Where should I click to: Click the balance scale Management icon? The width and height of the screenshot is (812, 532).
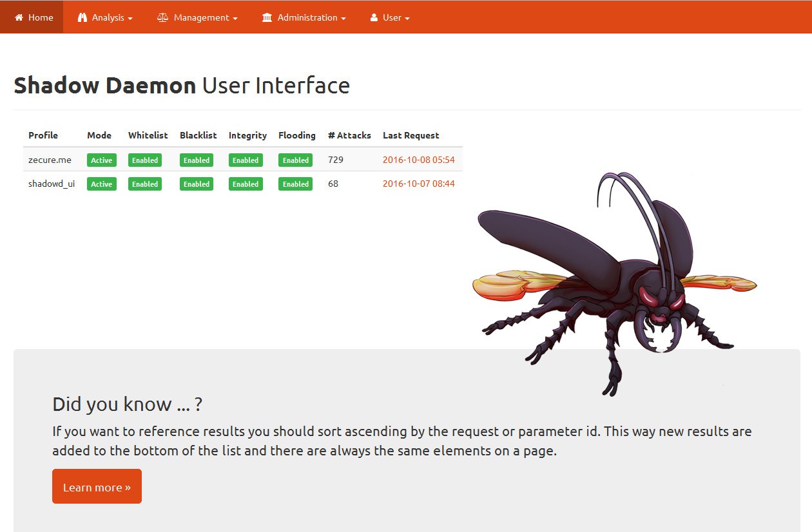[163, 17]
